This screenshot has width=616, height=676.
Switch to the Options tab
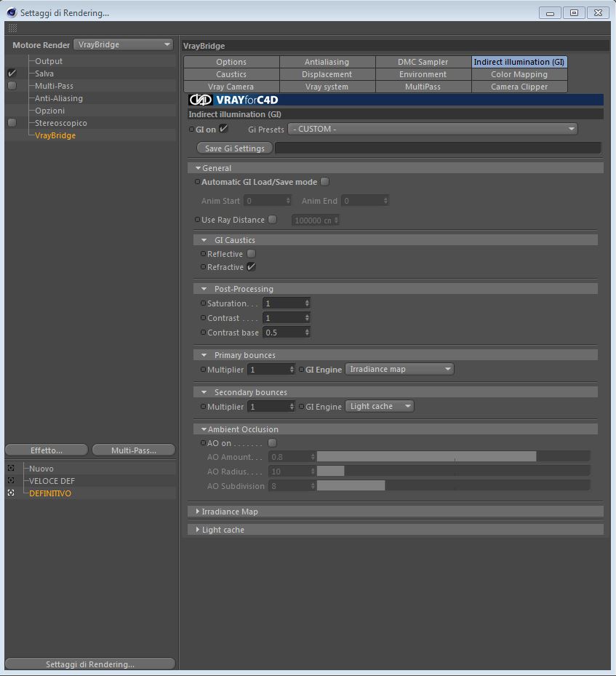pos(231,62)
